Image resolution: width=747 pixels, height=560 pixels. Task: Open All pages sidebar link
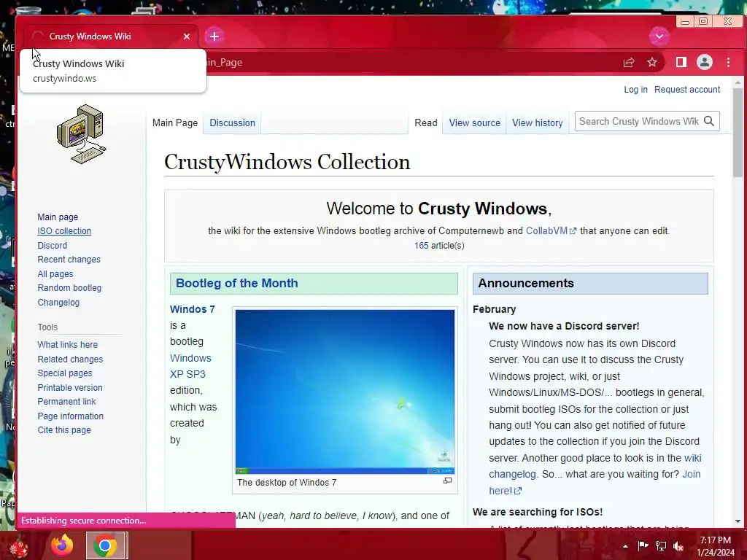coord(55,274)
